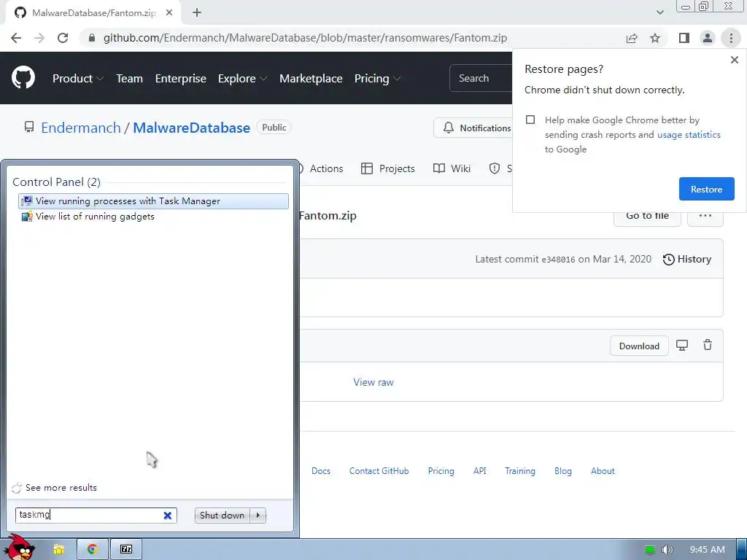
Task: Clear the start menu search with the X
Action: tap(168, 516)
